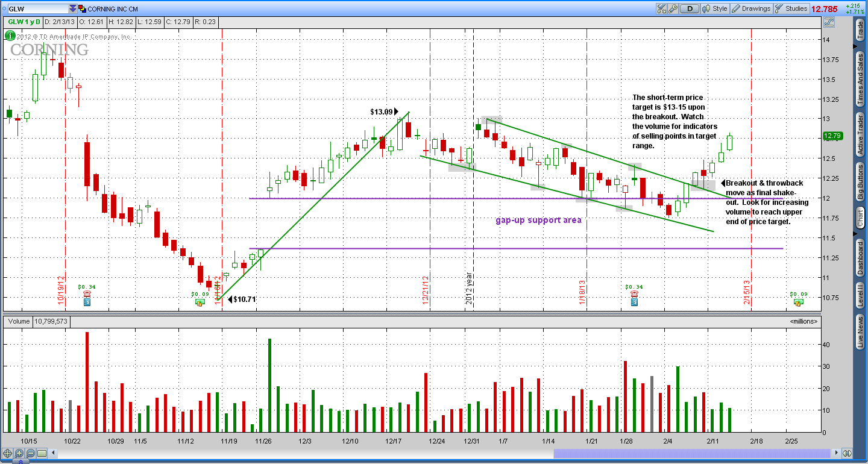
Task: Click the flask quick study icon
Action: coord(662,8)
